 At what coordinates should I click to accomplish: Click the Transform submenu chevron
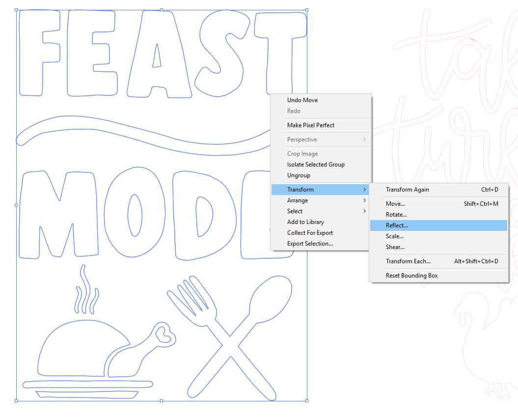364,190
